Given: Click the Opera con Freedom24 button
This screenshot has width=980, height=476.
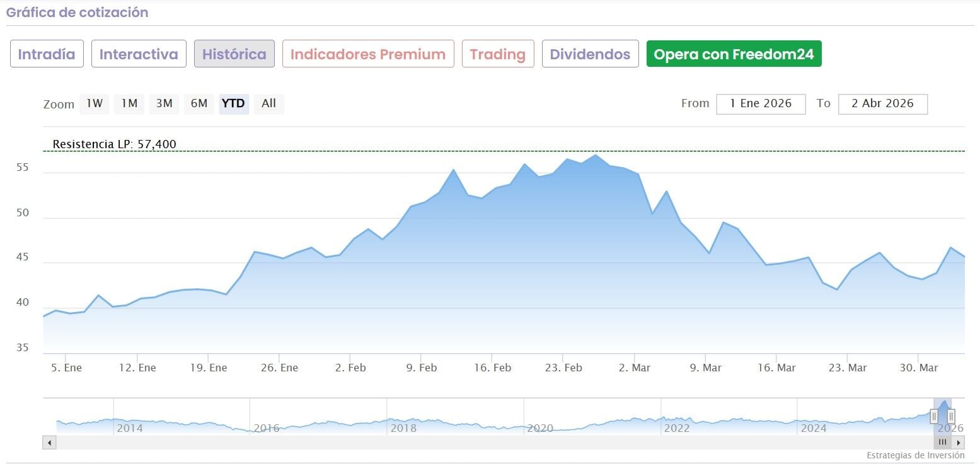Looking at the screenshot, I should pos(734,54).
